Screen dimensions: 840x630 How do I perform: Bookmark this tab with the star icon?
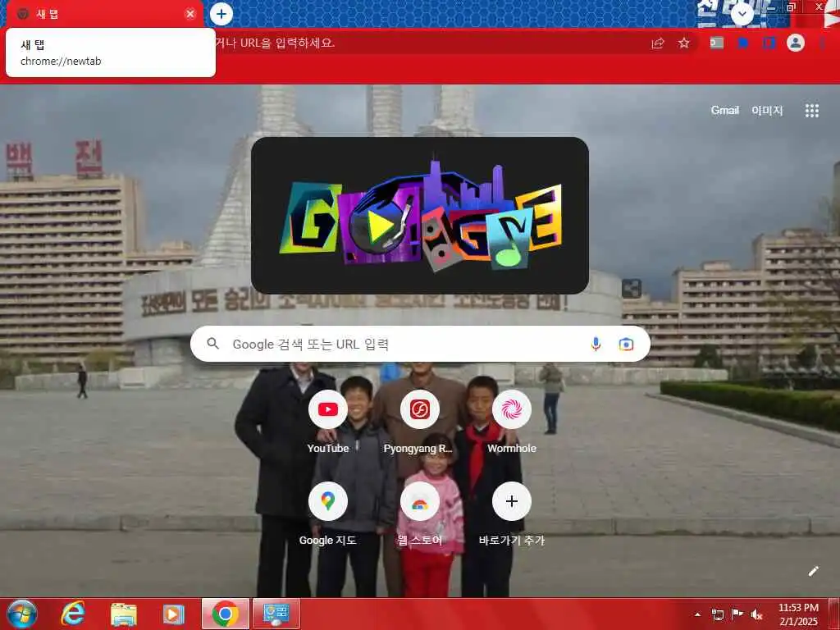point(683,43)
